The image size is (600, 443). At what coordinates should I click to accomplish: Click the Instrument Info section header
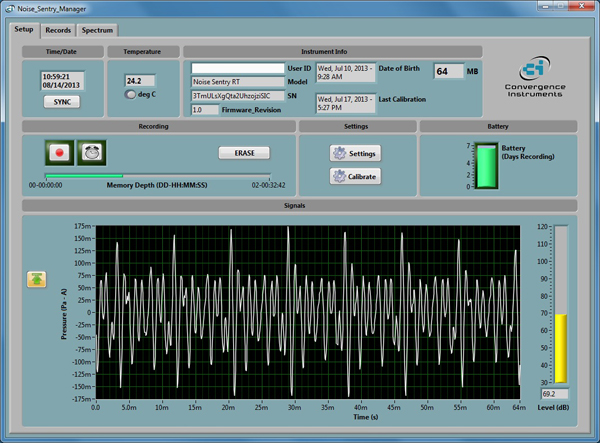pos(333,52)
